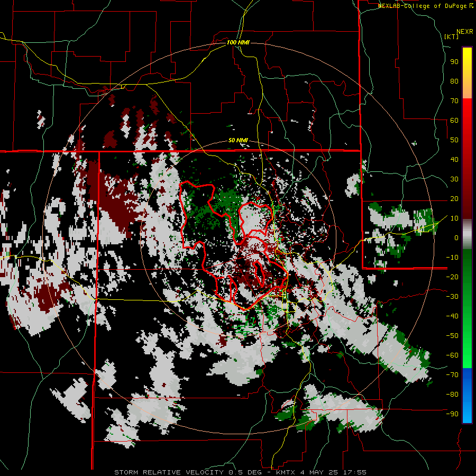Click the -70 value on velocity scale
This screenshot has height=476, width=476.
pyautogui.click(x=452, y=375)
